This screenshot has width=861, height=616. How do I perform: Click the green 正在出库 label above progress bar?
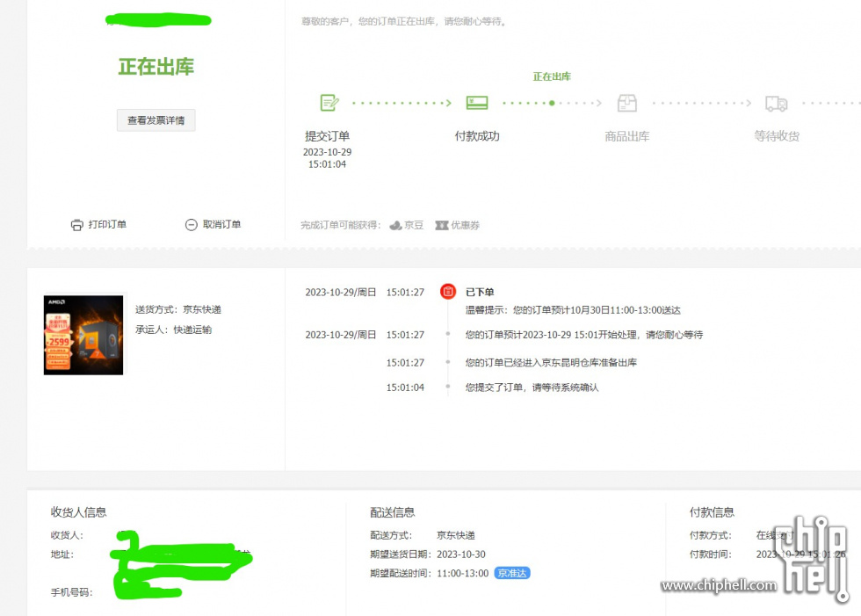point(552,76)
